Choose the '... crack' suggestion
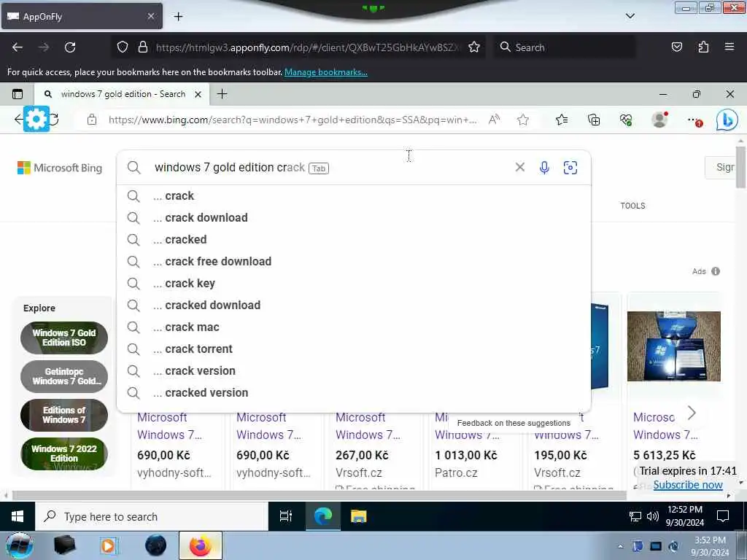Viewport: 747px width, 560px height. (x=354, y=195)
